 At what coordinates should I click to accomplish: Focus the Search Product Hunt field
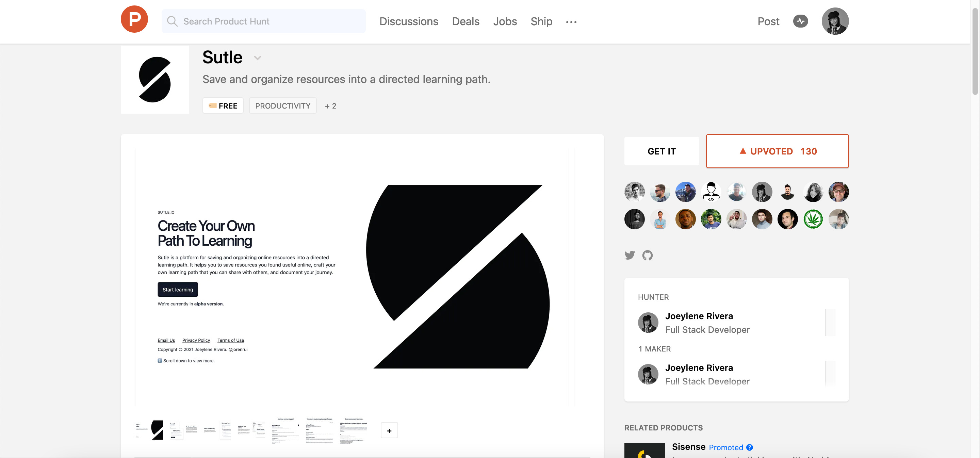[264, 21]
